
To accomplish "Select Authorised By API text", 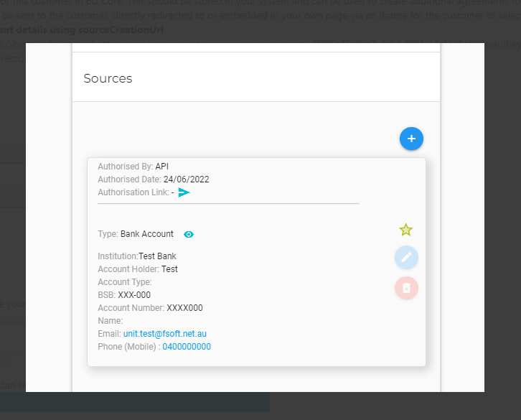I will coord(133,167).
